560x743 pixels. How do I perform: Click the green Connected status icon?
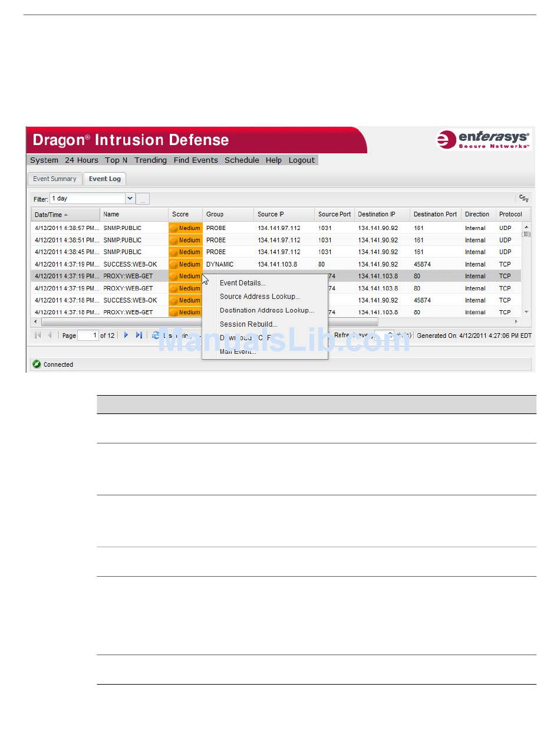tap(37, 364)
